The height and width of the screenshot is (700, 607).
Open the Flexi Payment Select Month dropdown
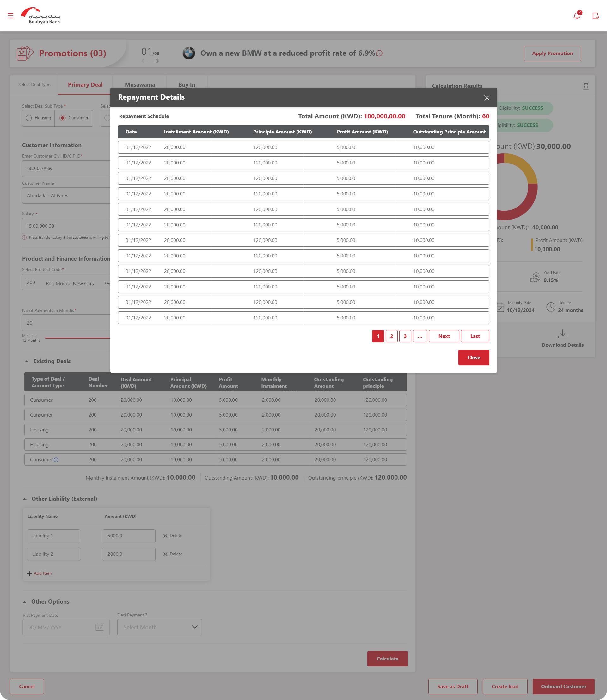tap(160, 627)
